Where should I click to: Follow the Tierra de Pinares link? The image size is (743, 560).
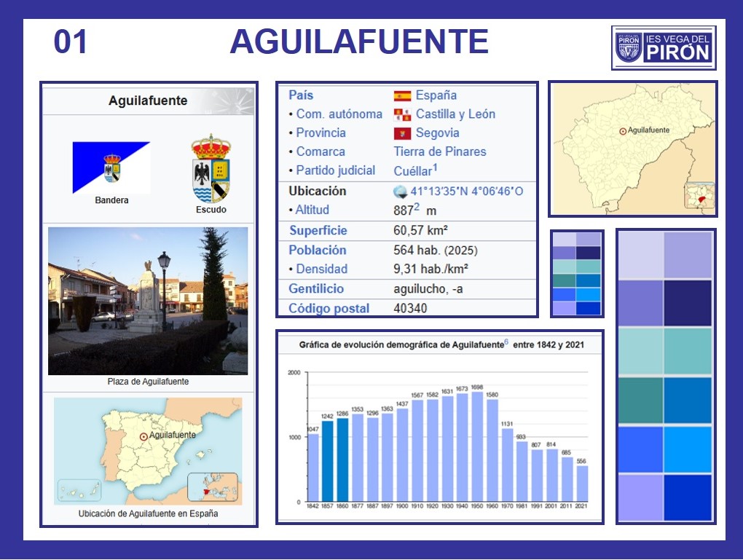coord(439,151)
